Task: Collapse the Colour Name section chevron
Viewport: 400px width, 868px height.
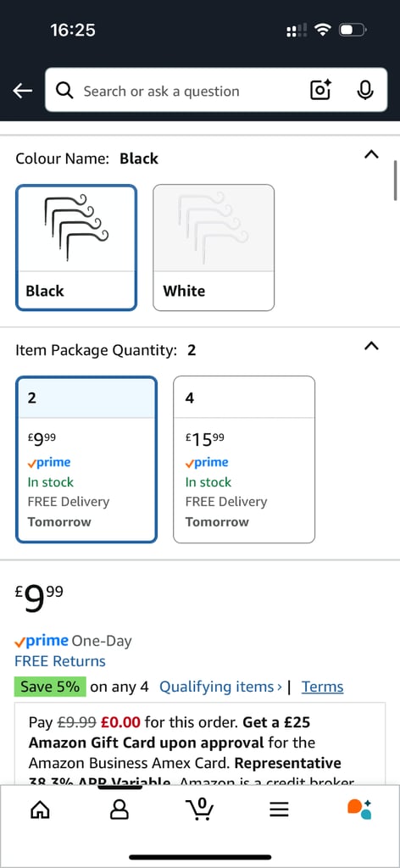Action: [x=372, y=155]
